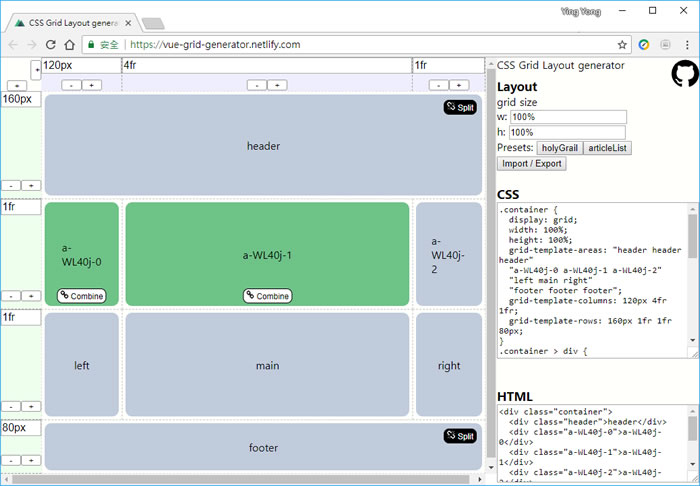Click the grid area vertical scrollbar
The image size is (700, 486).
pyautogui.click(x=491, y=263)
